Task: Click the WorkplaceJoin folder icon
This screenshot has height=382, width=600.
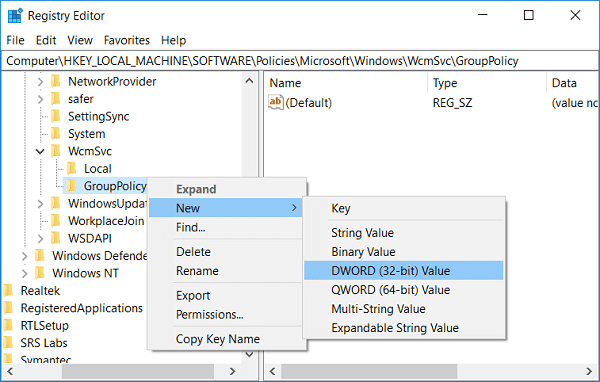Action: 56,221
